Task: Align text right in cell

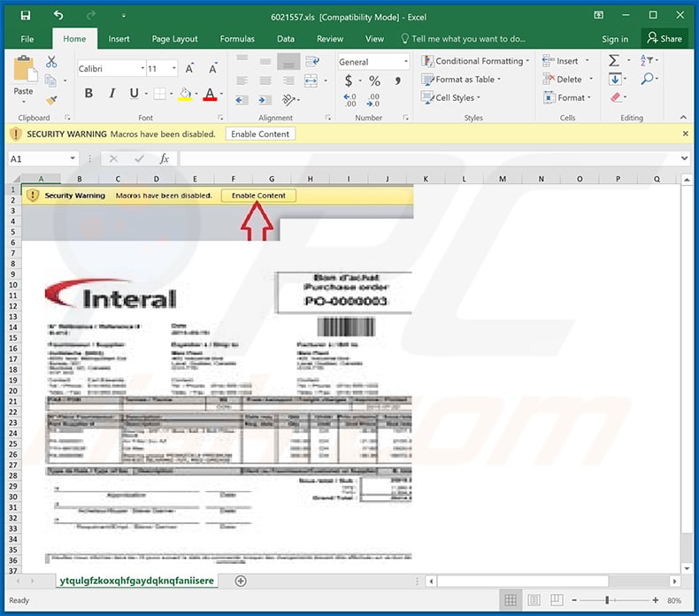Action: [288, 81]
